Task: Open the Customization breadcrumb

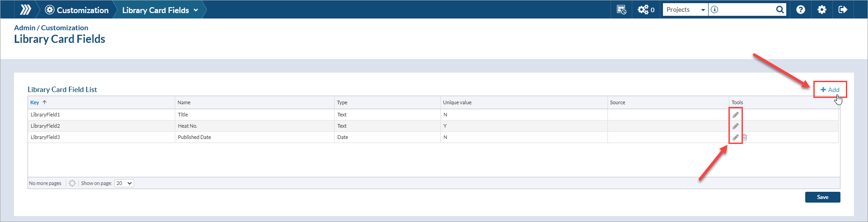Action: (77, 10)
